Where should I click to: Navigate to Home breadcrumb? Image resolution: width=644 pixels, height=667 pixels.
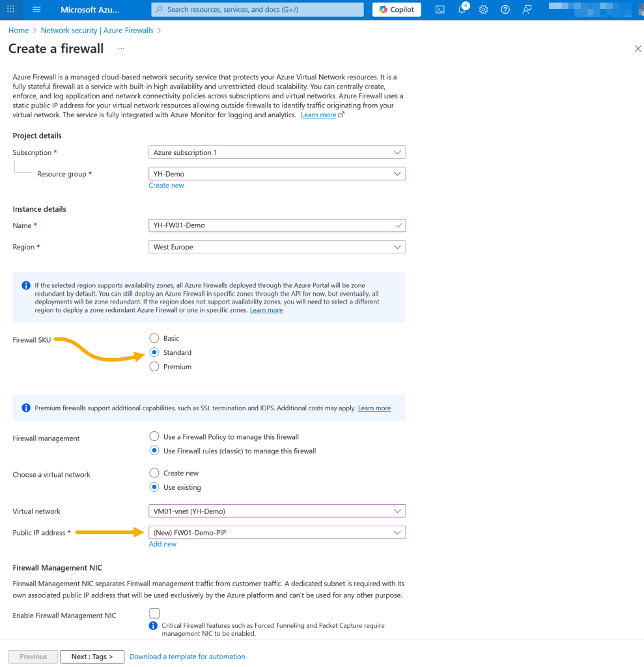tap(19, 31)
